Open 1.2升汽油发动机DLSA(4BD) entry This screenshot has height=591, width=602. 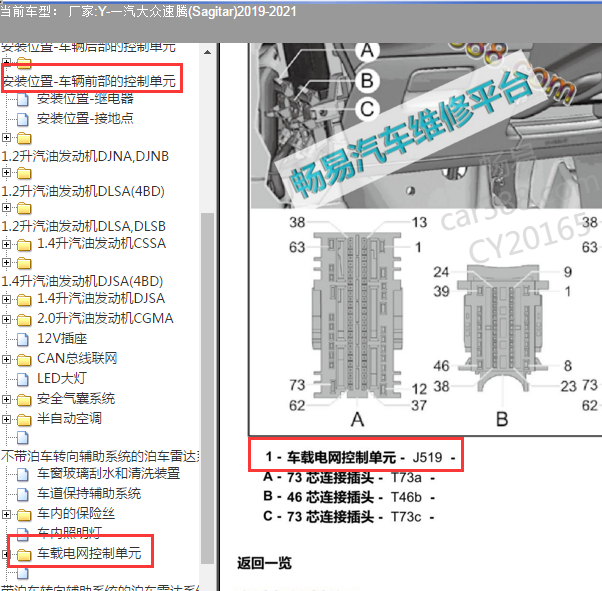coord(83,191)
